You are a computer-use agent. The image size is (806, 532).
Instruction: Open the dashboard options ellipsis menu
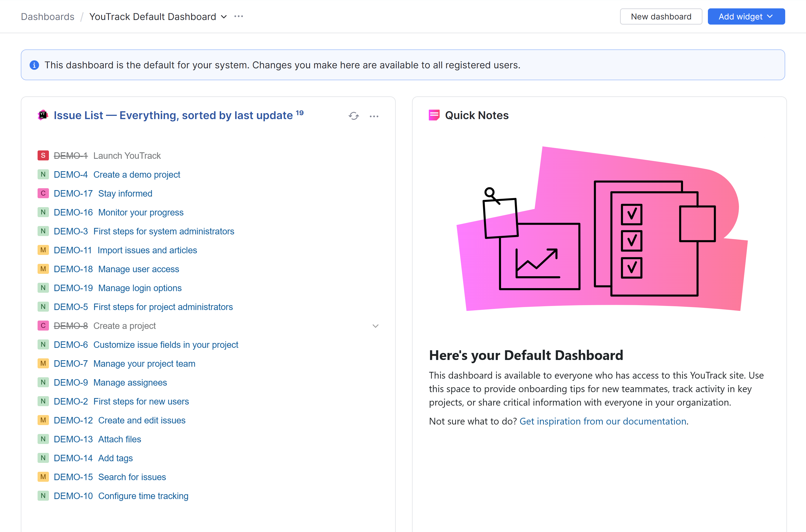coord(238,16)
